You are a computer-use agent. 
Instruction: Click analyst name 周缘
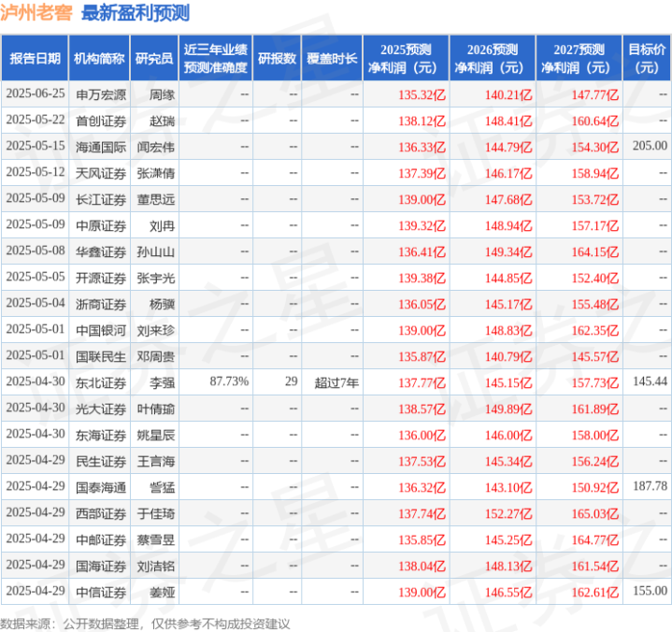(162, 94)
